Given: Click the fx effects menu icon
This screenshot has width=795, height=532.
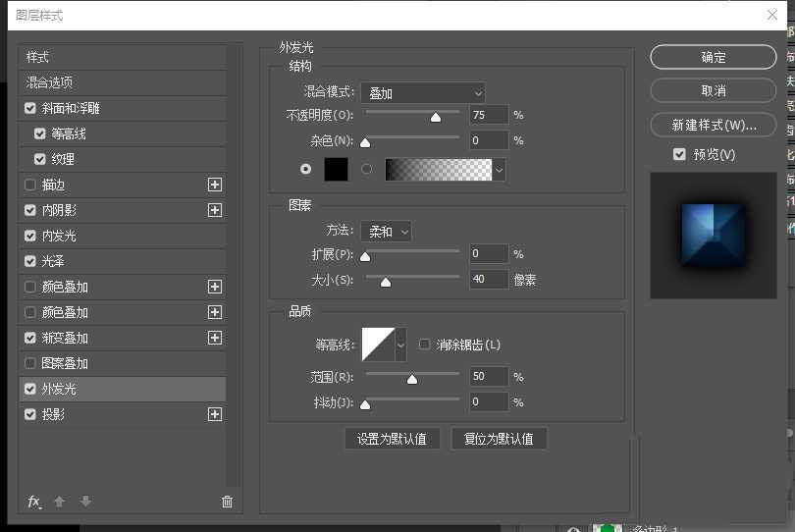Looking at the screenshot, I should 34,502.
